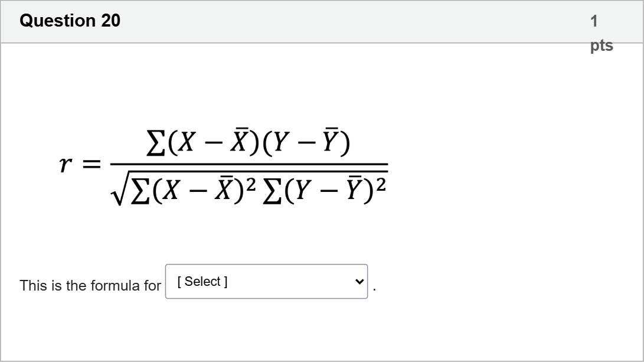644x362 pixels.
Task: Click the chevron arrow on the Select box
Action: click(x=358, y=282)
